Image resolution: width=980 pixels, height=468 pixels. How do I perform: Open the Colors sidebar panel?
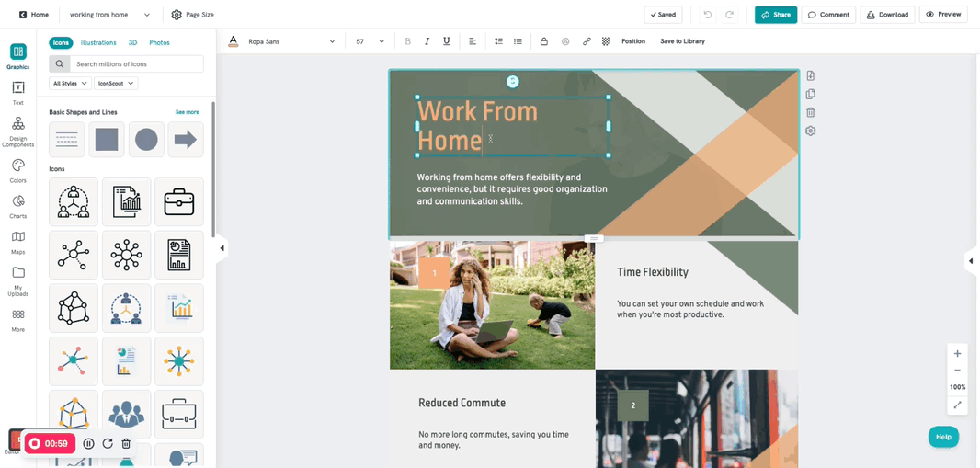coord(18,171)
